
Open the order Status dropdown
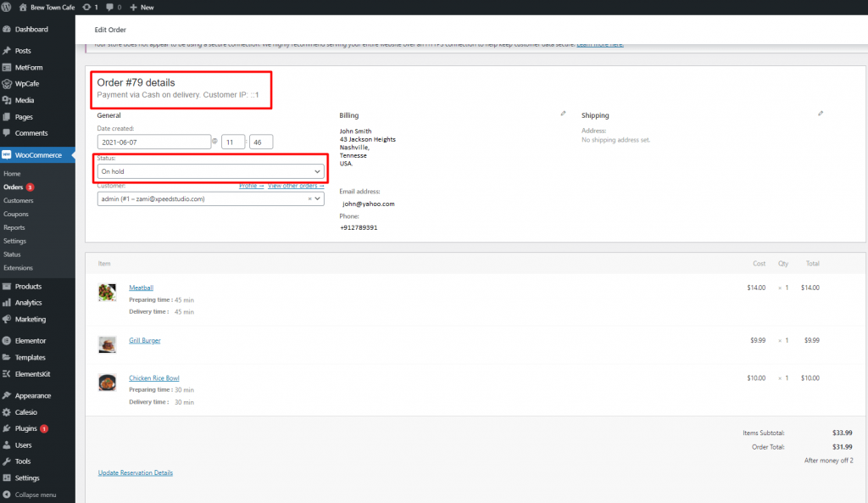click(x=210, y=171)
